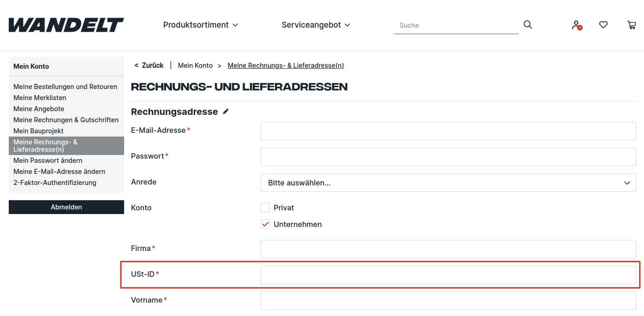The height and width of the screenshot is (316, 644).
Task: Open the Meine Rechnungs- & Lieferadresse(n) breadcrumb
Action: (x=286, y=65)
